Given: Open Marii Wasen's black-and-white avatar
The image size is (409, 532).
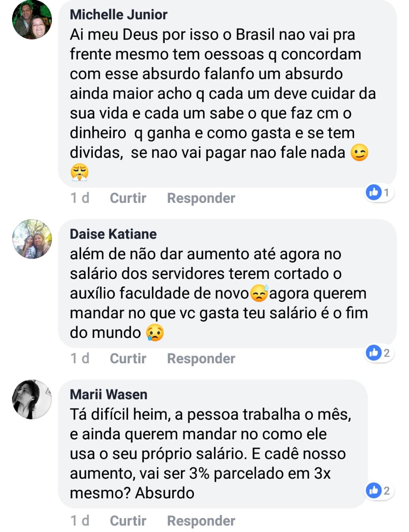Looking at the screenshot, I should (x=32, y=399).
